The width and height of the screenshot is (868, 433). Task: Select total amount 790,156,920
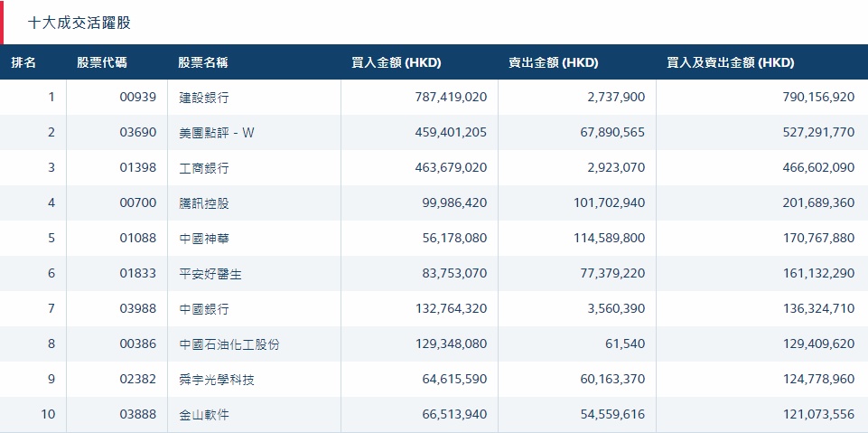(818, 98)
